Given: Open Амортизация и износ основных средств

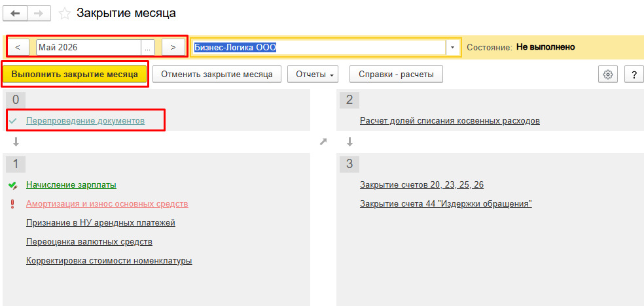Looking at the screenshot, I should tap(107, 204).
